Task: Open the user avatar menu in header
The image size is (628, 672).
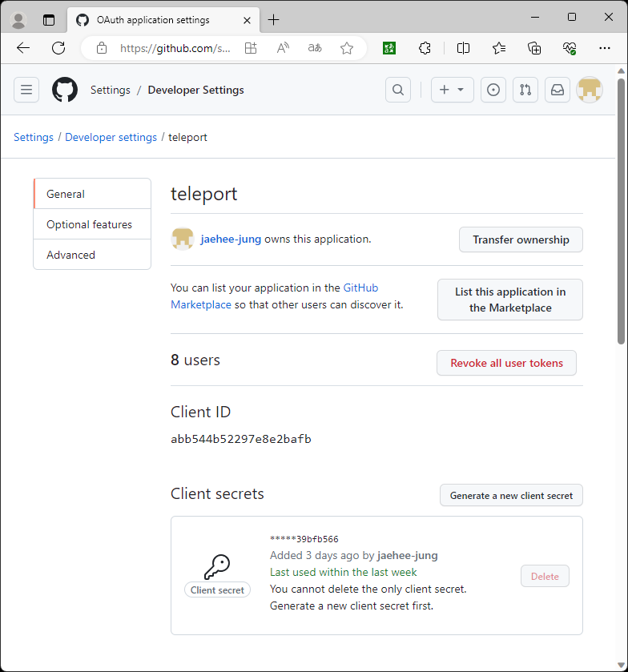Action: (x=590, y=90)
